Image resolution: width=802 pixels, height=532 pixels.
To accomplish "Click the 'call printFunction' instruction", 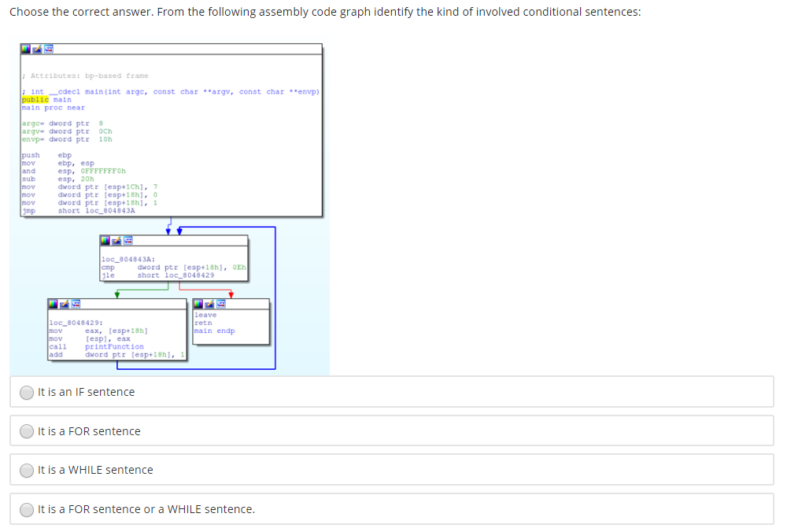I will point(96,346).
